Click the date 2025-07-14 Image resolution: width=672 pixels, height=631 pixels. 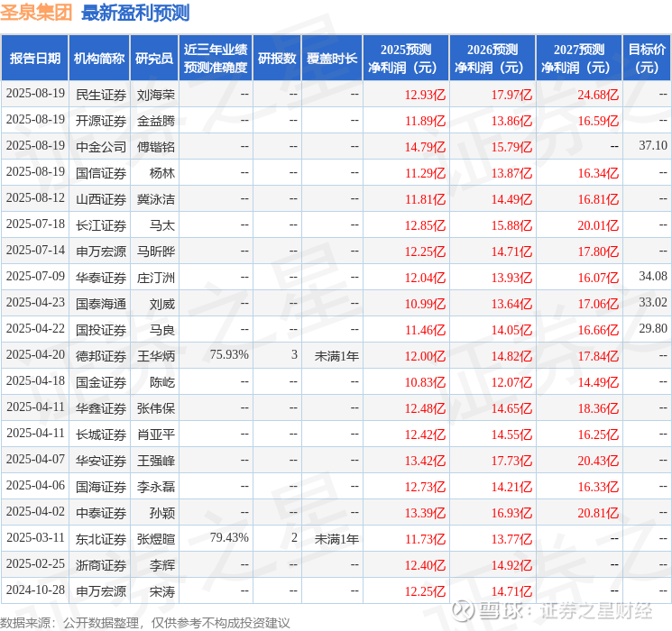click(x=35, y=251)
